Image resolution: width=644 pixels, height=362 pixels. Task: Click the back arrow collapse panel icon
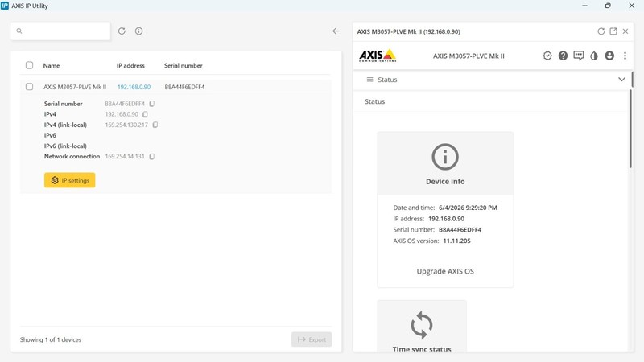[x=336, y=31]
